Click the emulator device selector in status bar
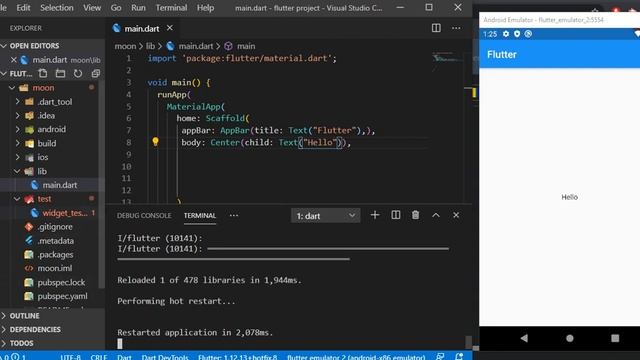This screenshot has width=640, height=360. (356, 357)
